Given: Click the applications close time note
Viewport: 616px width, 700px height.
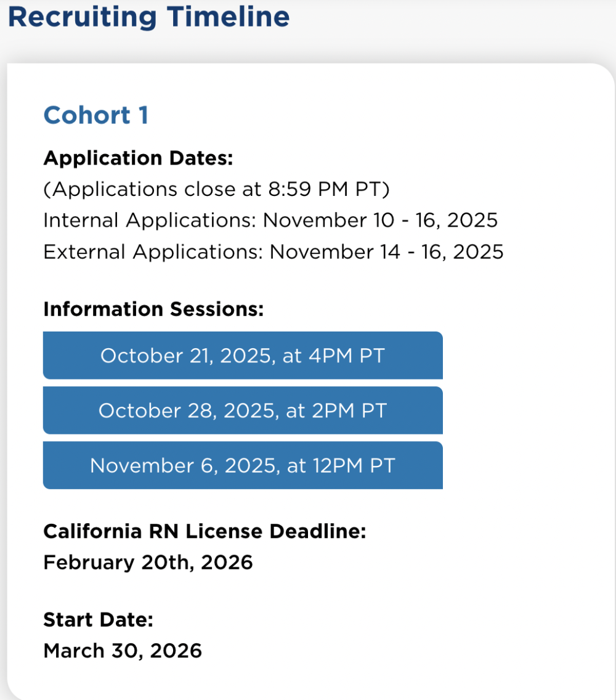Looking at the screenshot, I should (217, 189).
